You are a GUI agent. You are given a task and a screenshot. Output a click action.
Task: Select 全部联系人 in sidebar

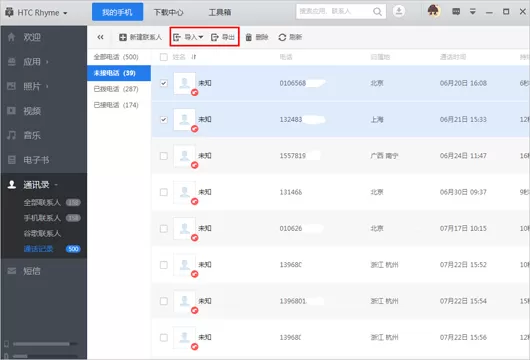pyautogui.click(x=42, y=202)
